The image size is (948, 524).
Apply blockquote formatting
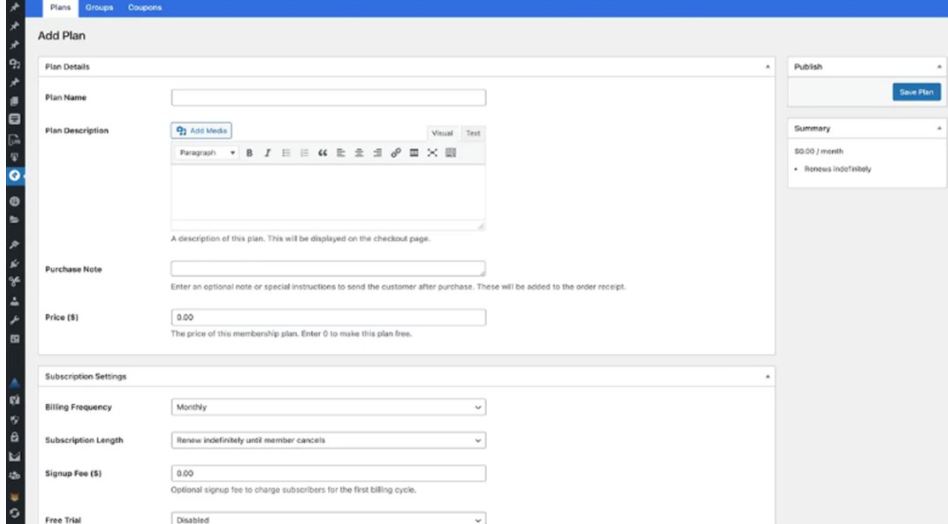coord(322,153)
